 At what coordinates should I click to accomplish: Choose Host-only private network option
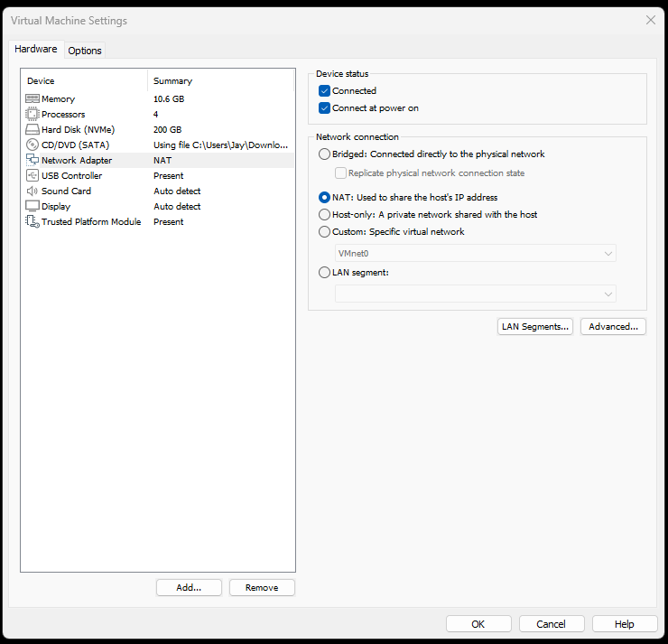(x=325, y=215)
